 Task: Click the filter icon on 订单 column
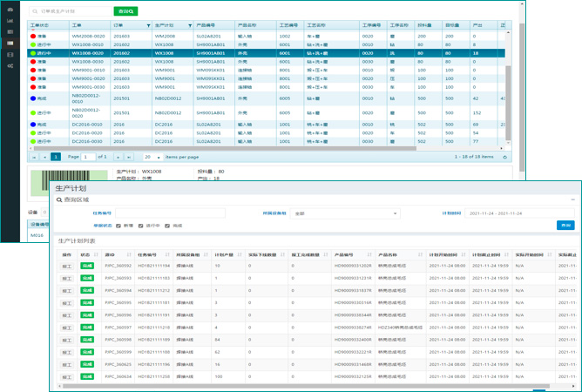click(x=148, y=26)
